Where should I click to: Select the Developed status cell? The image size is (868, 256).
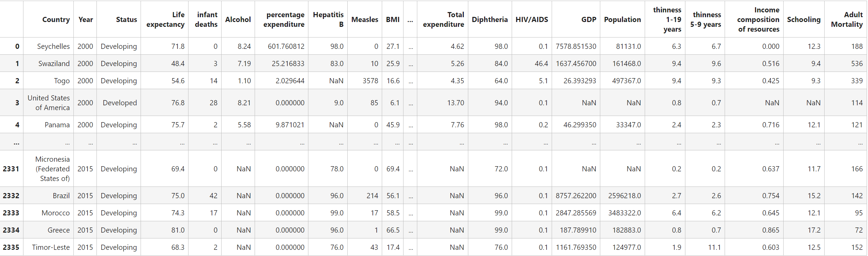pos(120,103)
